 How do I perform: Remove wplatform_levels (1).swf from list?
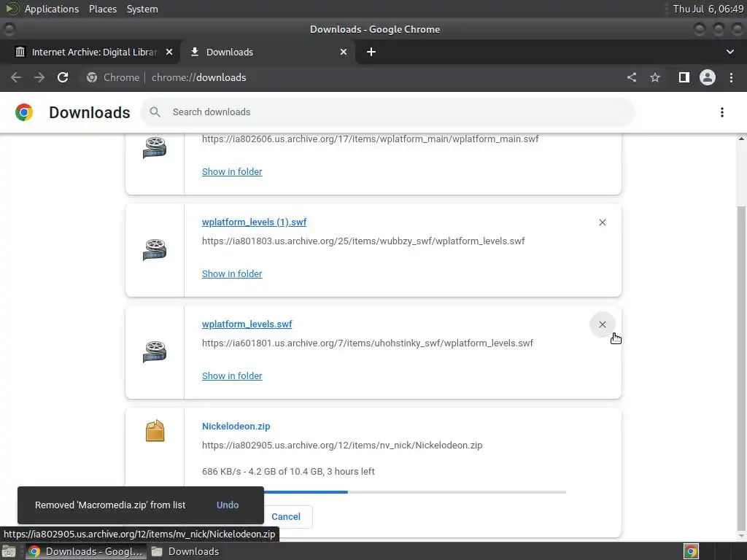[602, 222]
